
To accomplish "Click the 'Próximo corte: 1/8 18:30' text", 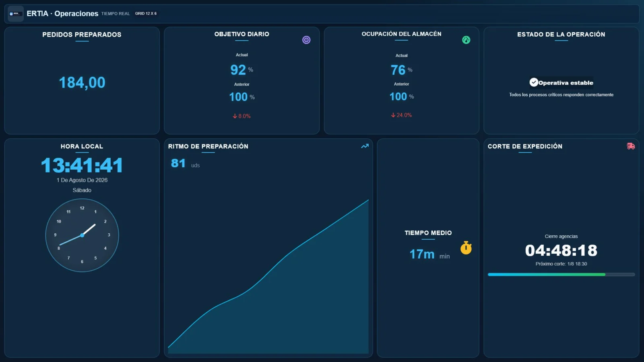I will (x=561, y=264).
